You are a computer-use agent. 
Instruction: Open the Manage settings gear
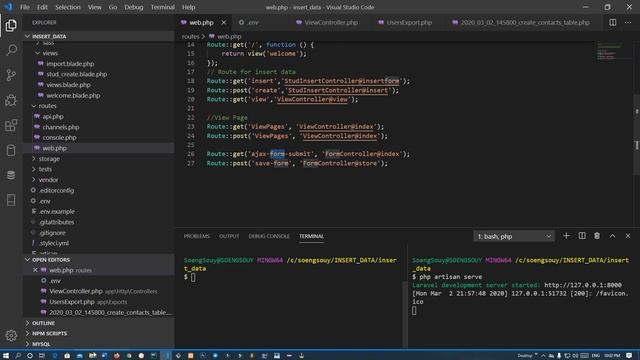click(11, 336)
